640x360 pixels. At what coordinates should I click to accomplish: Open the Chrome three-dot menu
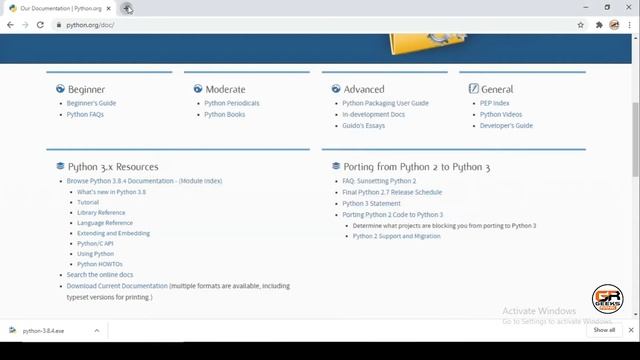pos(629,25)
